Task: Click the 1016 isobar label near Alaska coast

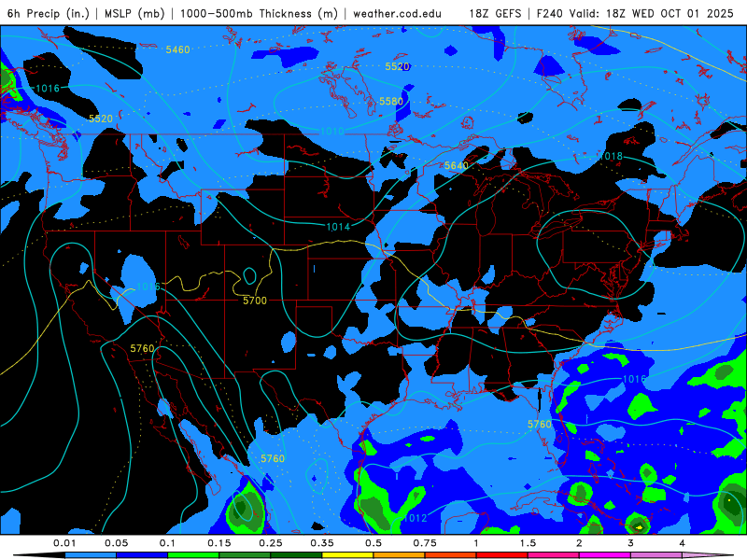Action: tap(48, 88)
